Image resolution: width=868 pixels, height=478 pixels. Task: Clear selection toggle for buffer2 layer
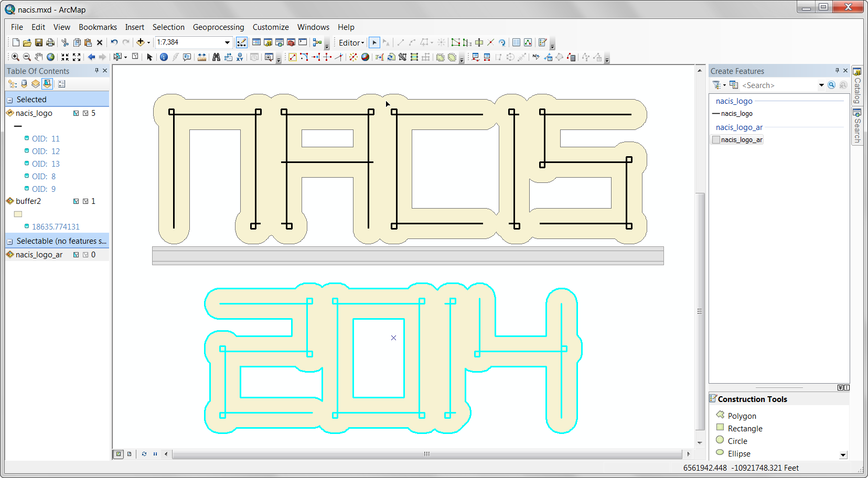(x=85, y=201)
